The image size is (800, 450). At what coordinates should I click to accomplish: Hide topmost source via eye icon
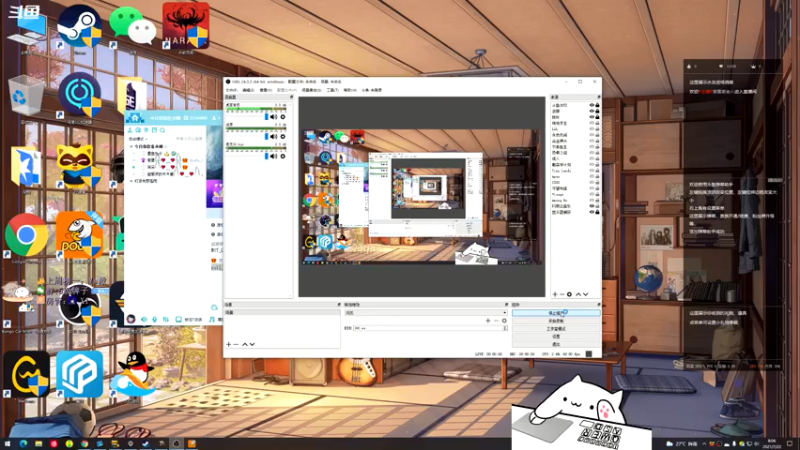(x=592, y=105)
